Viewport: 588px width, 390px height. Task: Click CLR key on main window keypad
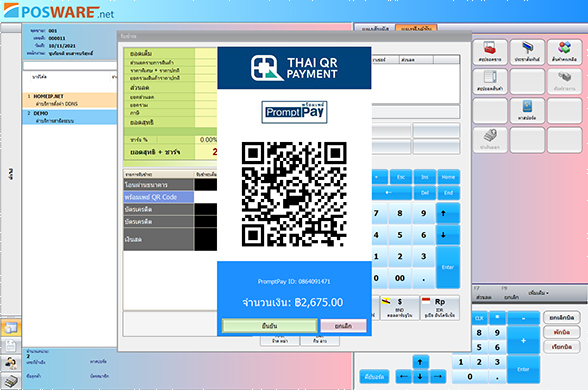(479, 318)
